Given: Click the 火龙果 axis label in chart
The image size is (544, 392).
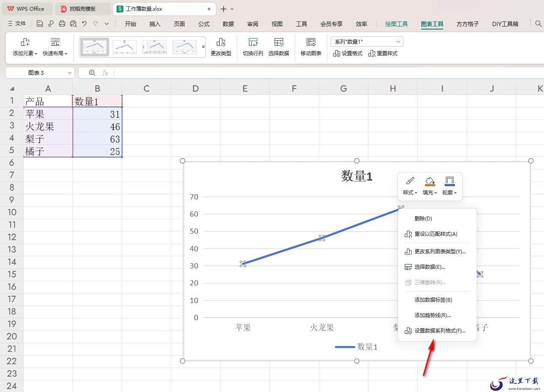Looking at the screenshot, I should pyautogui.click(x=322, y=328).
